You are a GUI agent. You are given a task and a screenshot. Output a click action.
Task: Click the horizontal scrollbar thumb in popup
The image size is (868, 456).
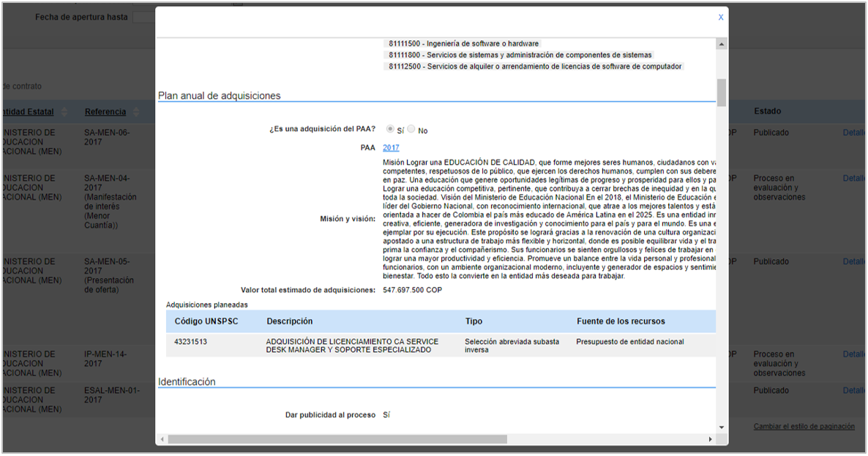click(337, 439)
